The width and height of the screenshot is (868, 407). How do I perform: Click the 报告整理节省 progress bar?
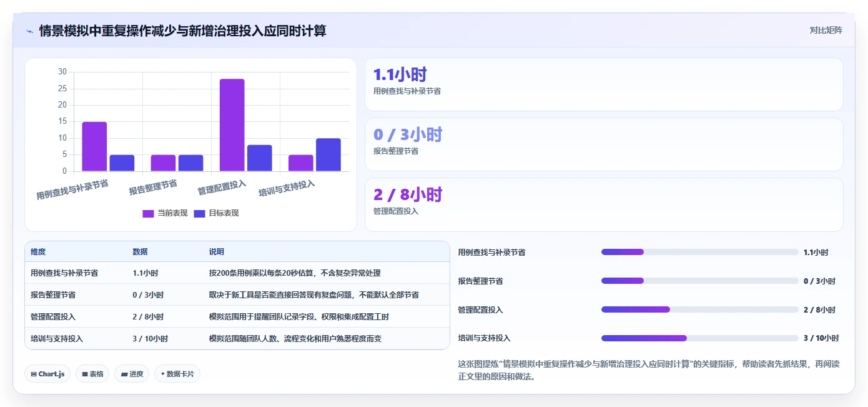tap(699, 281)
